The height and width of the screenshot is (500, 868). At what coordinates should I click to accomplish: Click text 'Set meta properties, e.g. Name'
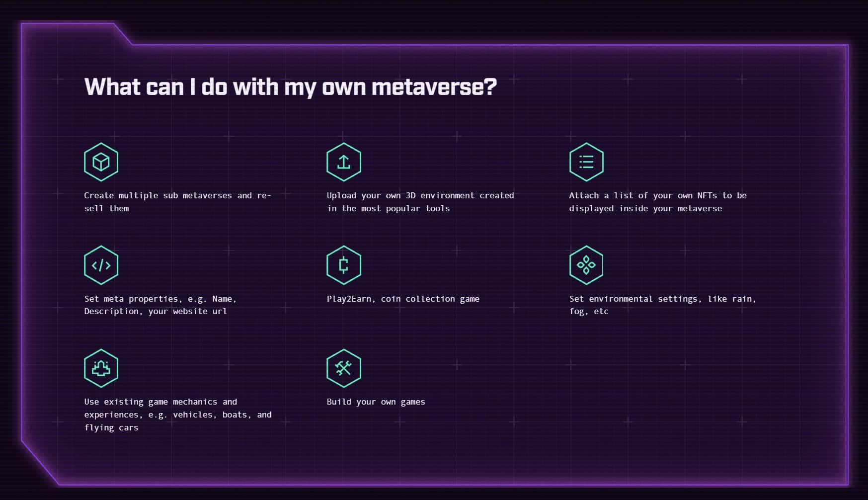tap(158, 299)
